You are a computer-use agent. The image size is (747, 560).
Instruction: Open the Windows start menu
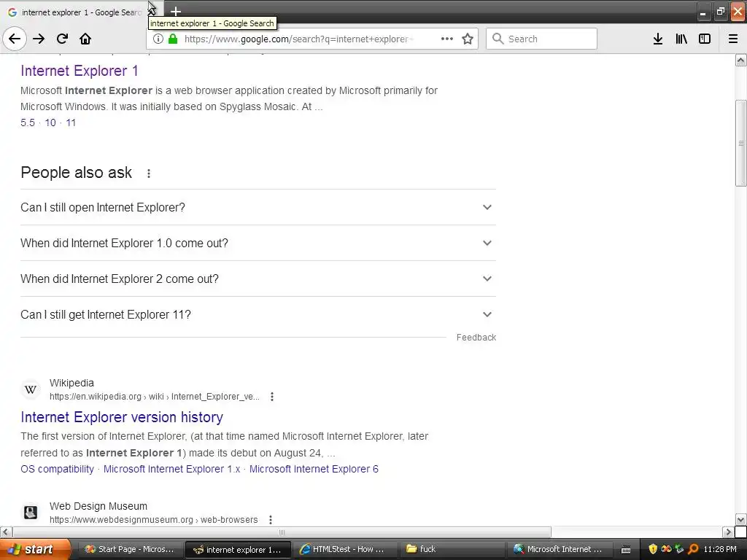[36, 549]
